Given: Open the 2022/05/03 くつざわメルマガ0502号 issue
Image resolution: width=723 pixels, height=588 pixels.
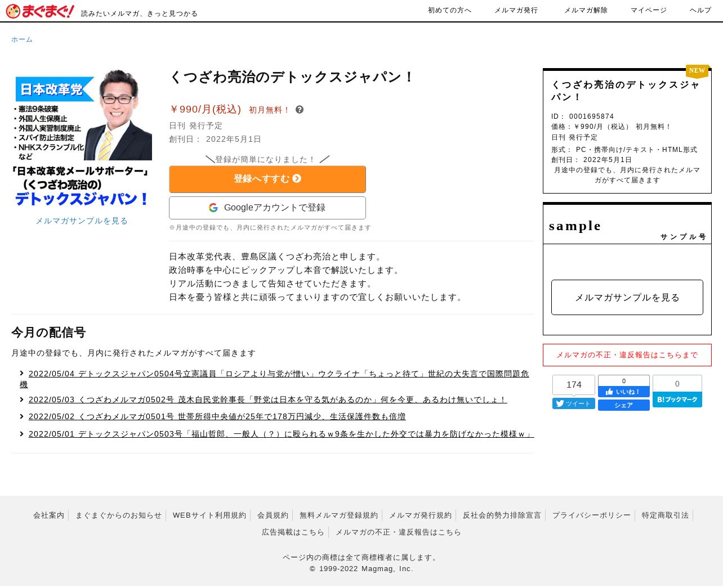Looking at the screenshot, I should point(267,400).
